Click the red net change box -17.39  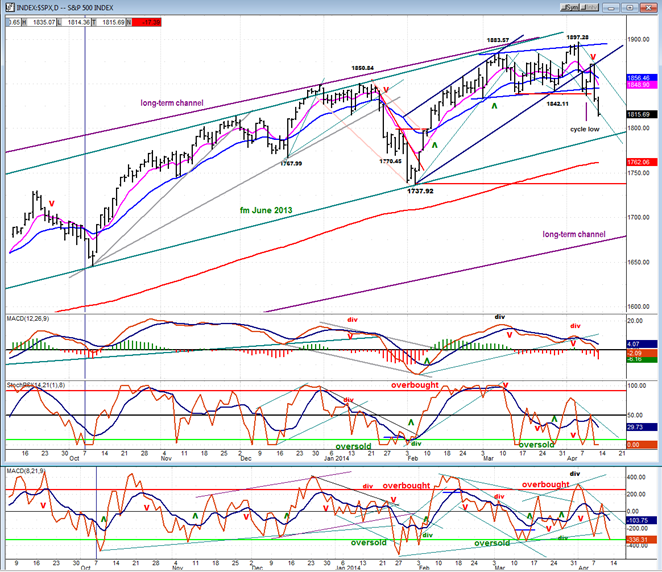147,22
